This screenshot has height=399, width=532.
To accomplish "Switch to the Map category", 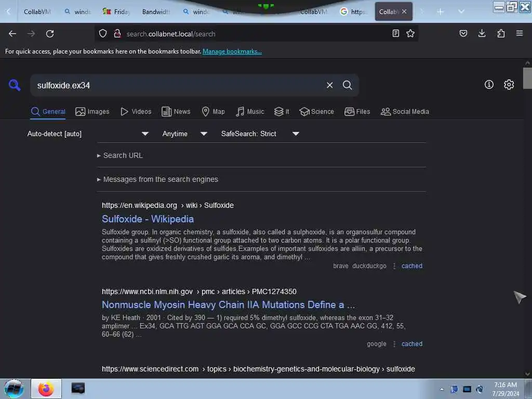I will (213, 112).
